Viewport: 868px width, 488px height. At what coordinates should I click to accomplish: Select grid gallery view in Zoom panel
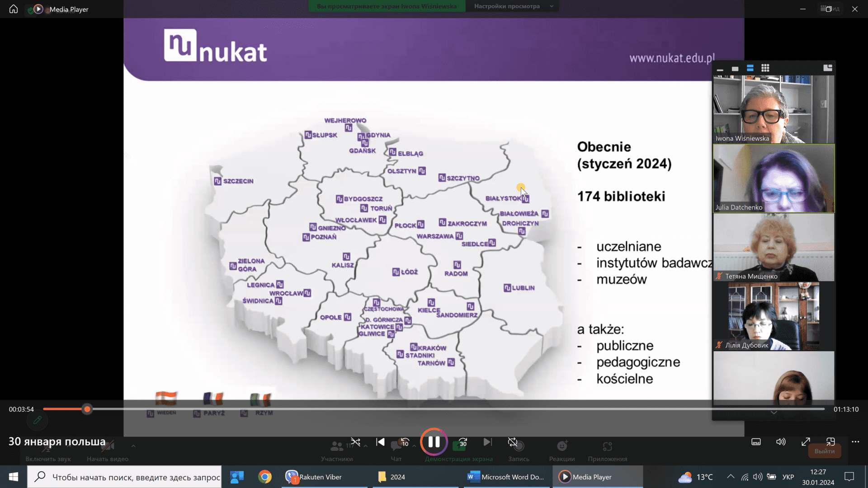765,68
